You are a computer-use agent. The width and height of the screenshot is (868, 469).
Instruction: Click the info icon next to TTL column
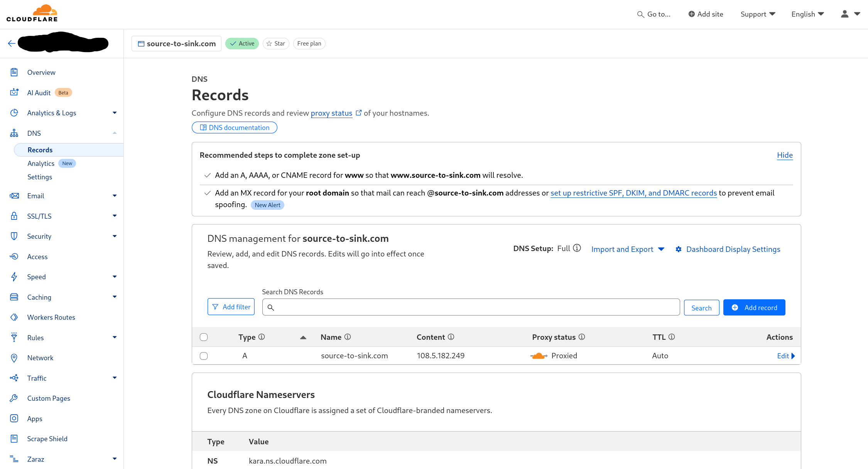(x=672, y=337)
